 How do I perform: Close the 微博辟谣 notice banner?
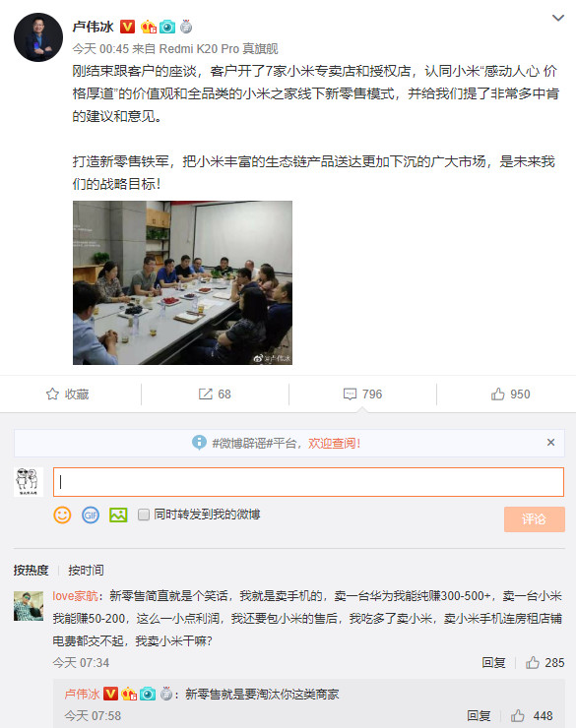(551, 443)
